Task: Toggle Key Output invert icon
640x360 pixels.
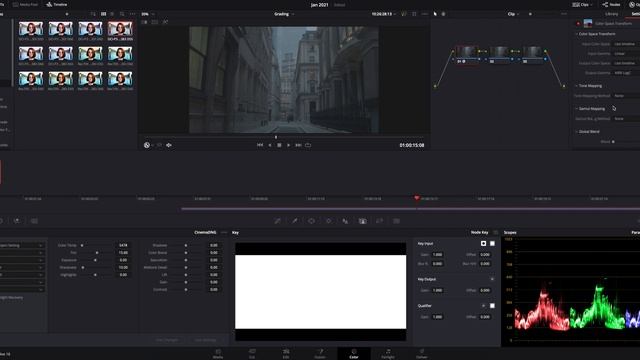Action: [492, 279]
